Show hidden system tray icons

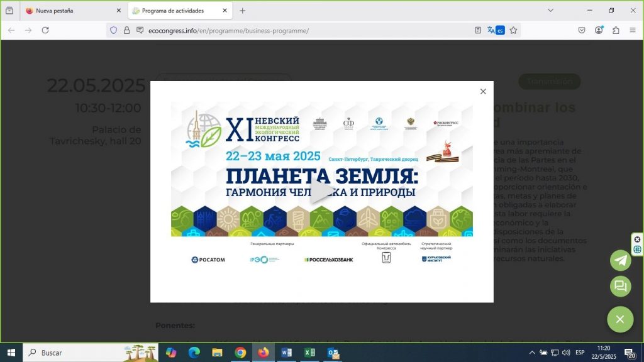tap(532, 353)
